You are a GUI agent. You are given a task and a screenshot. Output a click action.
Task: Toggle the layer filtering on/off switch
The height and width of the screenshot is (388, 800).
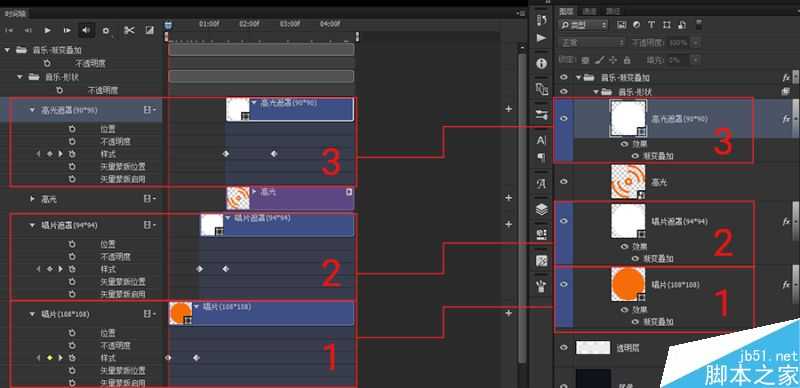(x=699, y=24)
